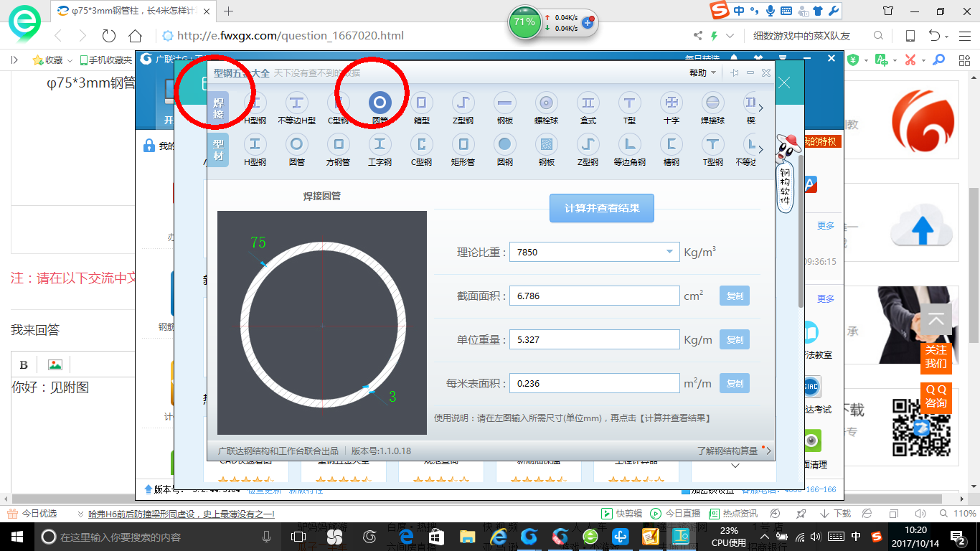Expand more welded section types with right chevron
Viewport: 980px width, 551px height.
(761, 108)
